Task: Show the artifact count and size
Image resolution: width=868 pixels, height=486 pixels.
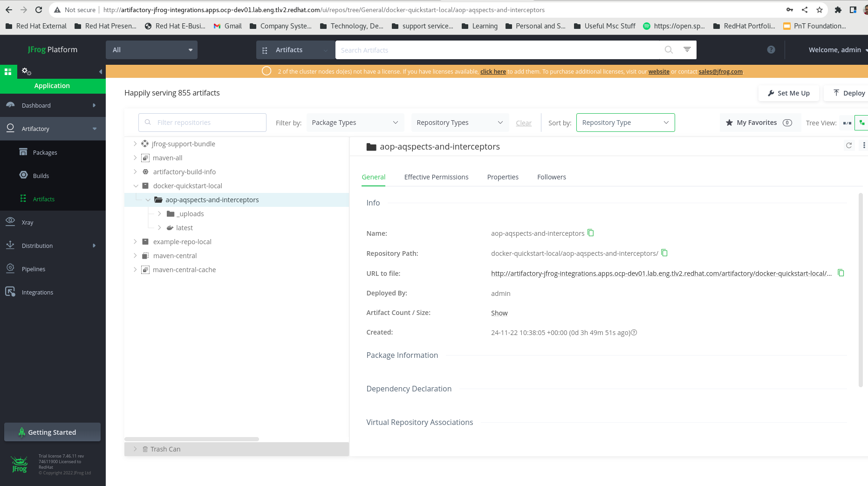Action: click(499, 313)
